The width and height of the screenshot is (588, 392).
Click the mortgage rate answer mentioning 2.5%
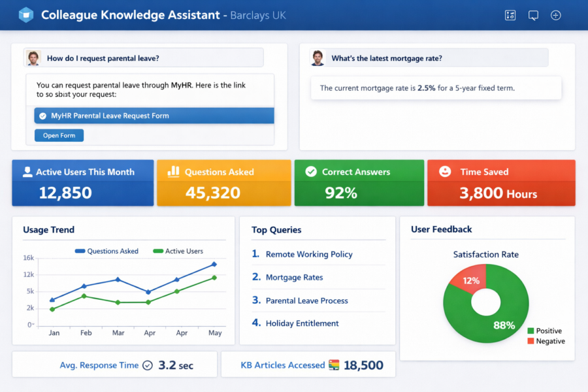436,88
